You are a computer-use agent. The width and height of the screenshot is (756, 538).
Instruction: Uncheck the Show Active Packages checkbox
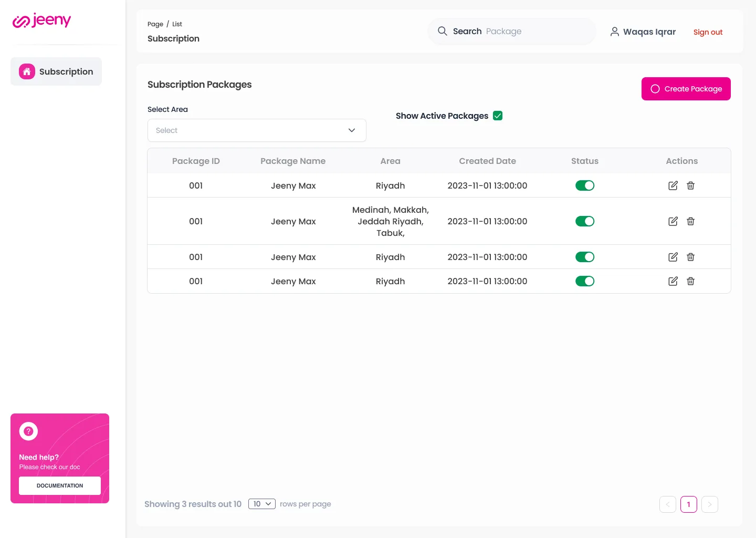tap(498, 116)
